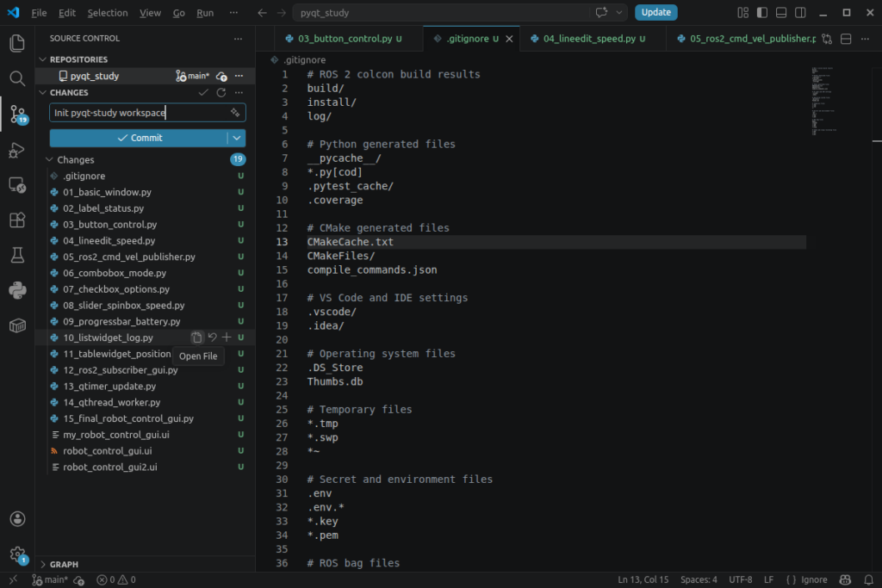Image resolution: width=882 pixels, height=588 pixels.
Task: Collapse the CHANGES section header
Action: [x=43, y=92]
